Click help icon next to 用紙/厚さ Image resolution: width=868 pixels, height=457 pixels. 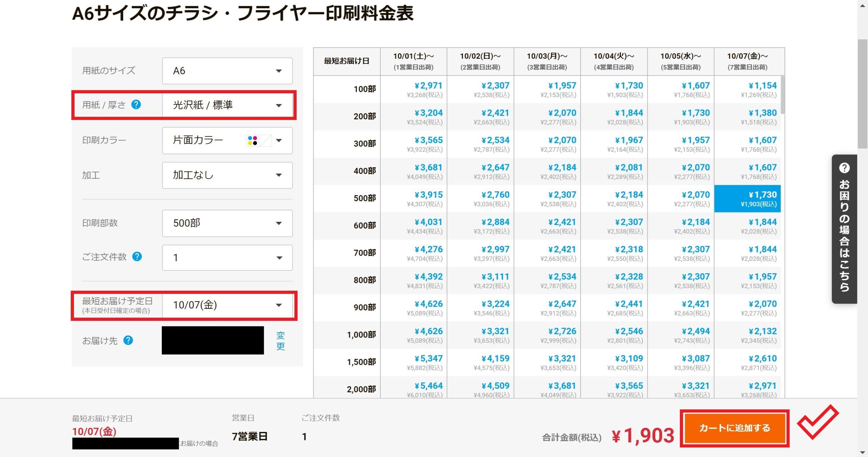[136, 104]
